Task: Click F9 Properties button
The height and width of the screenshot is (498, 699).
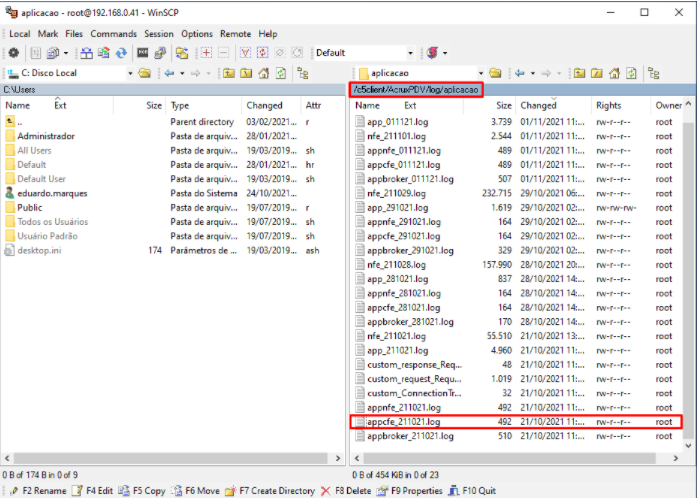Action: [410, 491]
